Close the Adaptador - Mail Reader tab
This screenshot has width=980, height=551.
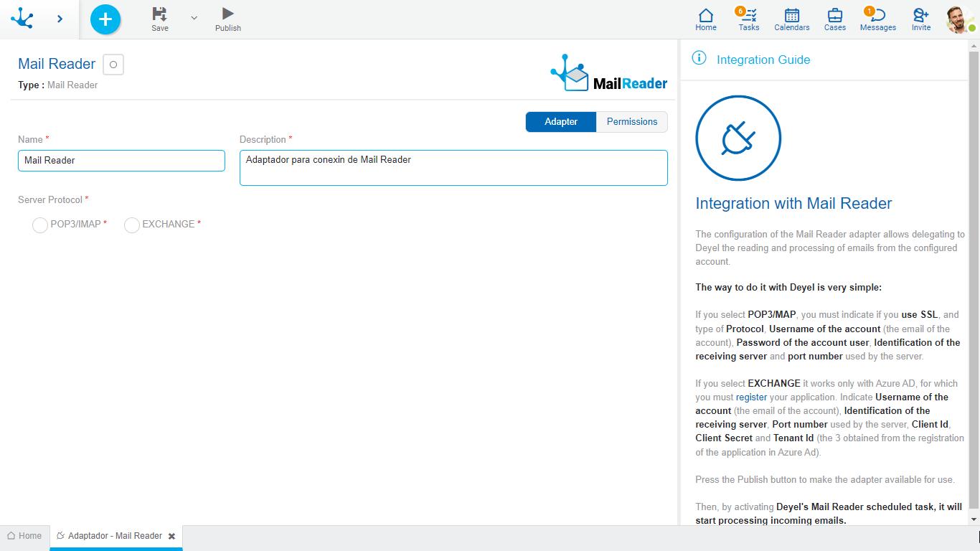(x=171, y=536)
